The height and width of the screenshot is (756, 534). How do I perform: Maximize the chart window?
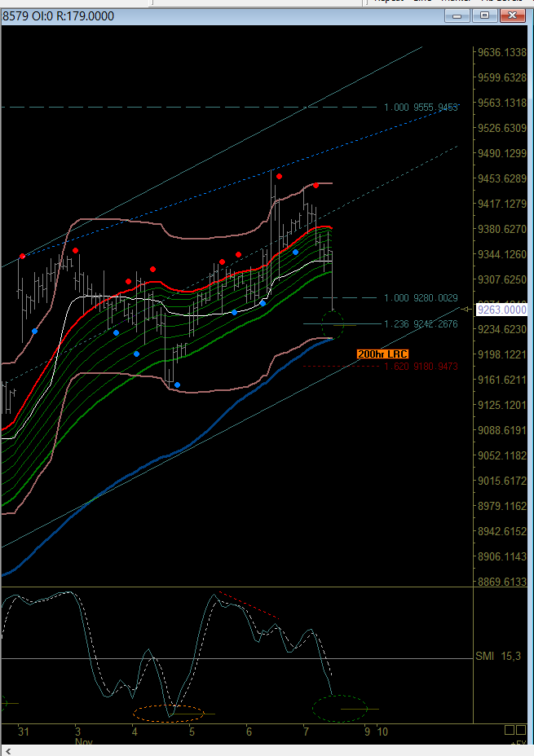click(x=484, y=16)
